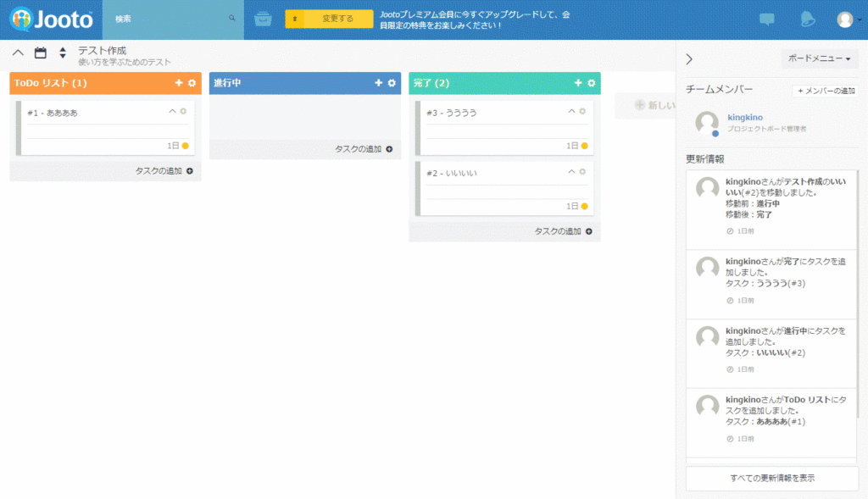
Task: Click メンバーの追加 button
Action: click(x=825, y=91)
